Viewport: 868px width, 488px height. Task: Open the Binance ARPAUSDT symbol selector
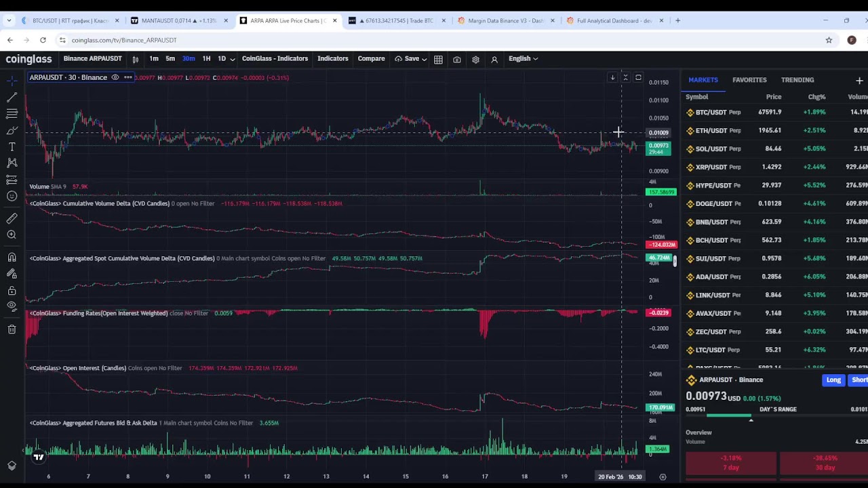coord(93,59)
